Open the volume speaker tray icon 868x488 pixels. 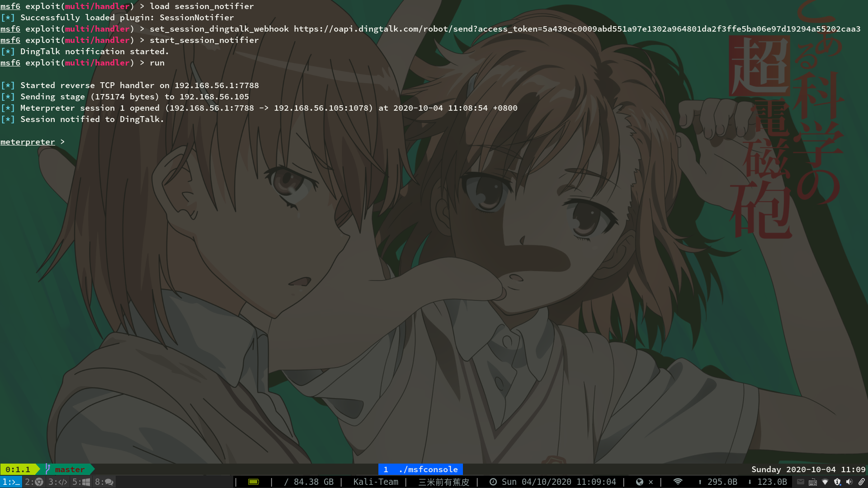click(849, 482)
